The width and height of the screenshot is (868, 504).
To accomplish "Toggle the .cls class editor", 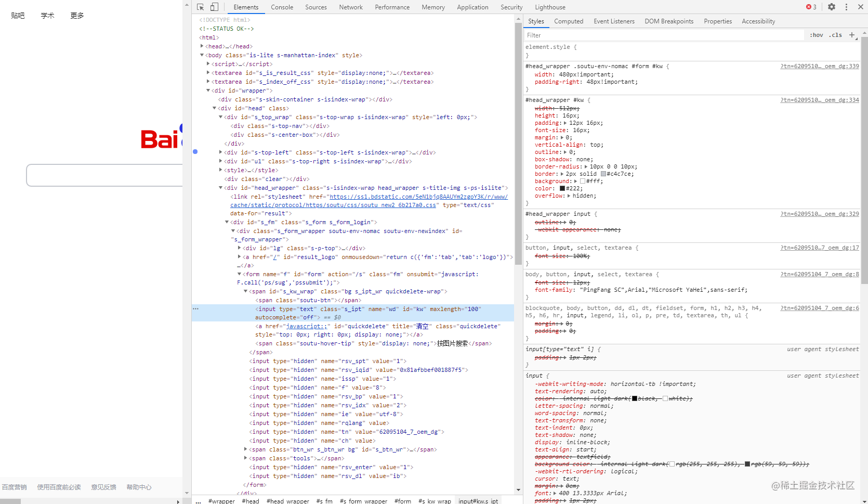I will [836, 35].
